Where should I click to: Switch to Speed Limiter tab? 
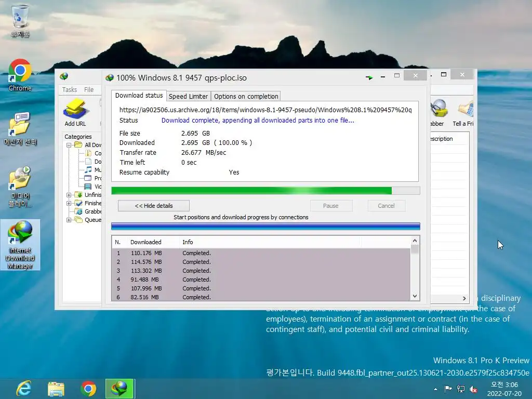pyautogui.click(x=188, y=96)
